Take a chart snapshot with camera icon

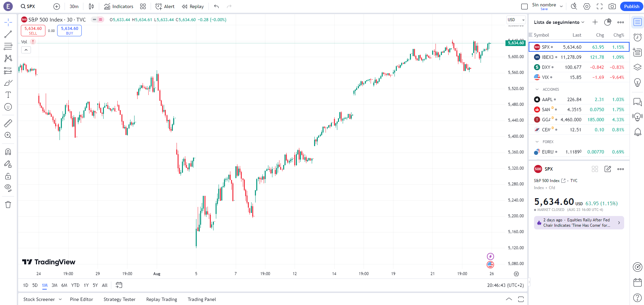(x=612, y=6)
